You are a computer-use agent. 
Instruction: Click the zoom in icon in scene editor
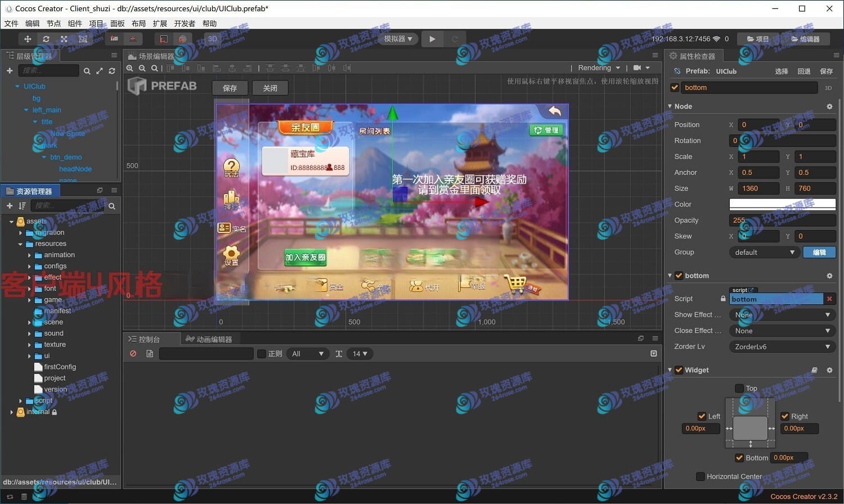click(130, 68)
